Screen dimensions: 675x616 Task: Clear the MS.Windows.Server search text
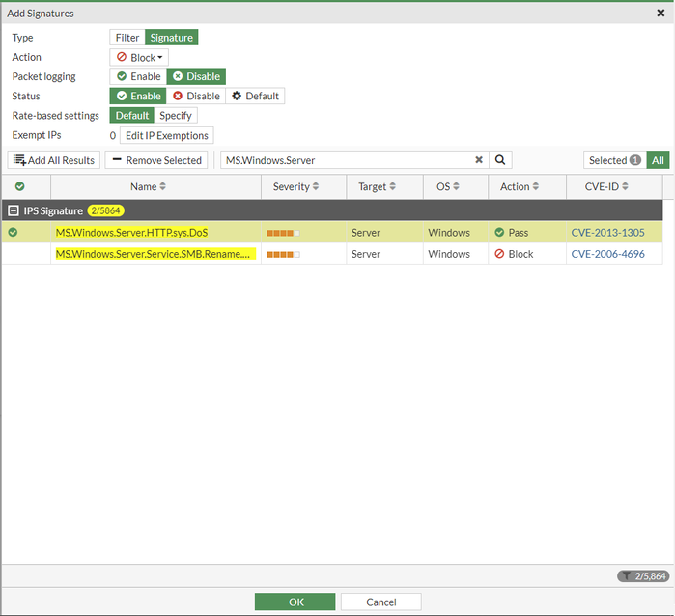point(479,160)
